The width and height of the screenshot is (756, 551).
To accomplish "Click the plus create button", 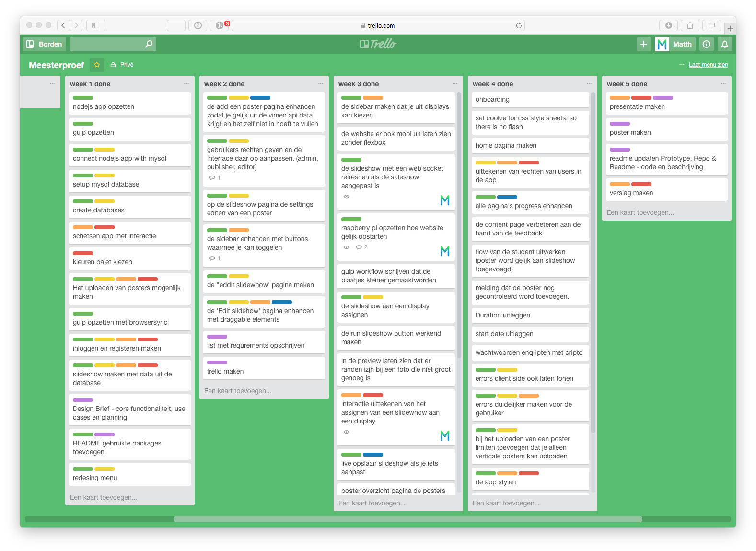I will 644,44.
